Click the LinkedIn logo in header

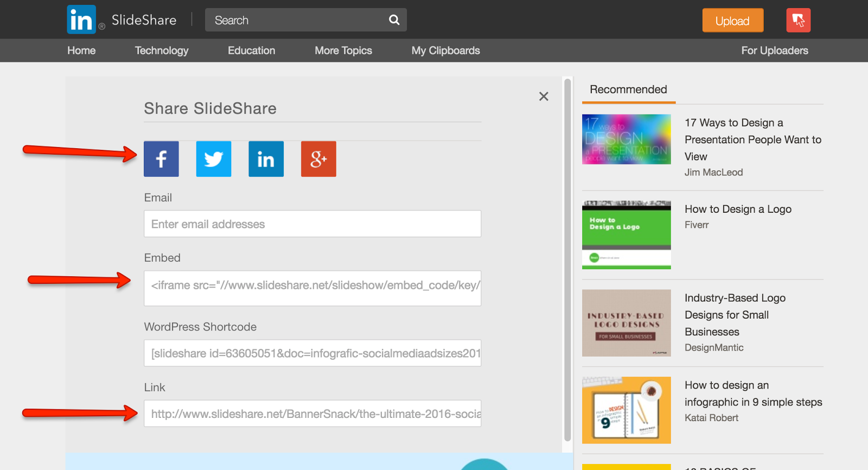point(81,20)
